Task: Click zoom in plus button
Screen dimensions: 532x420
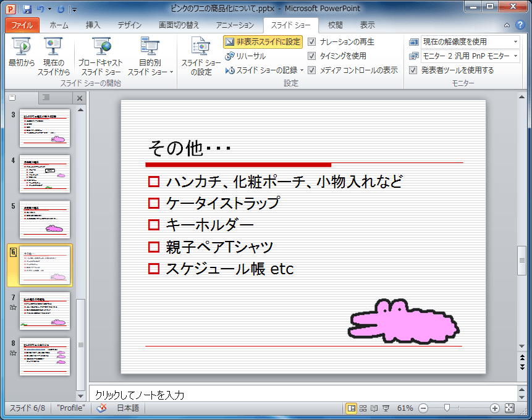Action: [x=495, y=408]
